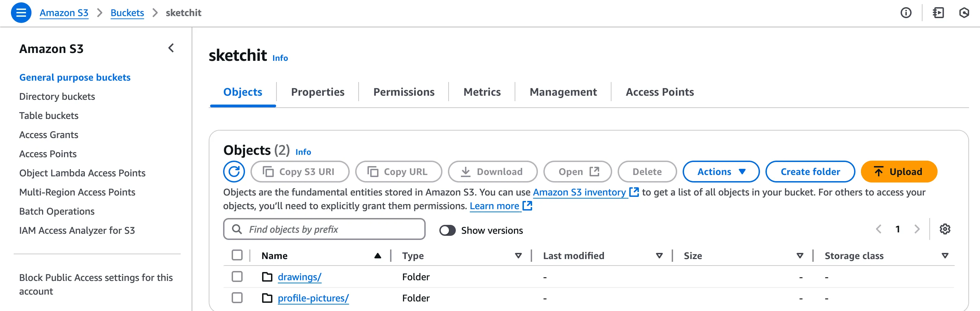Screen dimensions: 980x311
Task: Collapse the Amazon S3 sidebar
Action: tap(171, 48)
